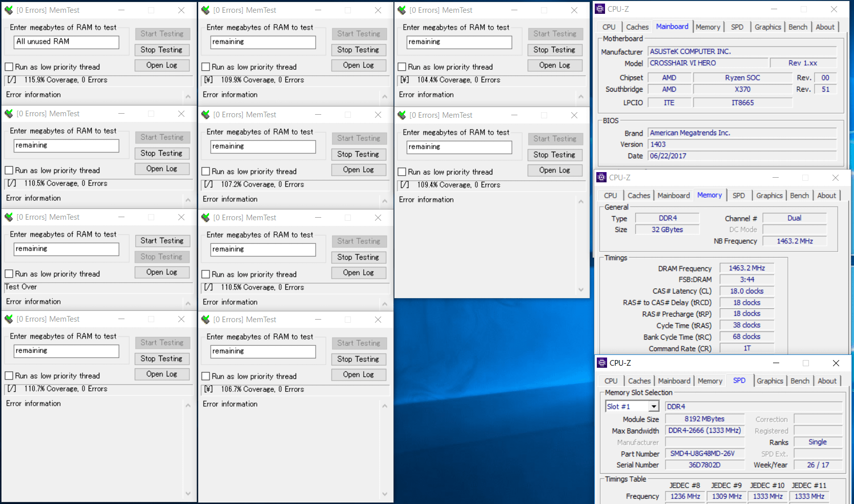Click MemTest title icon of 110.7% coverage window
Image resolution: width=854 pixels, height=504 pixels.
point(9,319)
